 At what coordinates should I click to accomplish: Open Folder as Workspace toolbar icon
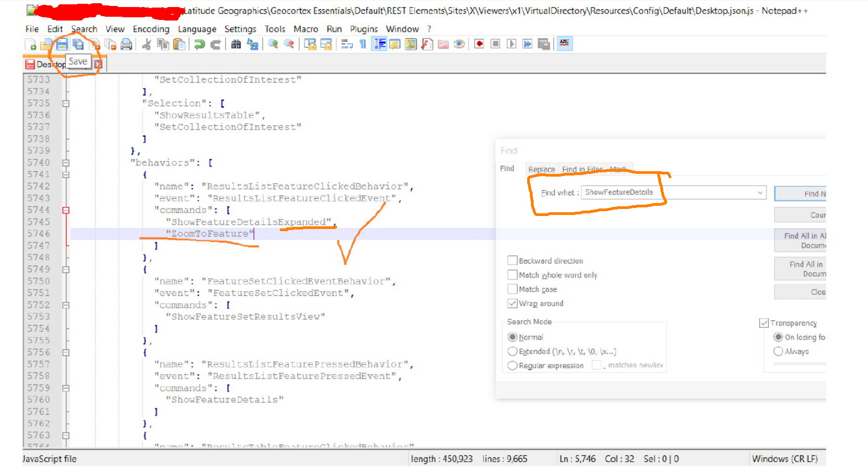443,44
